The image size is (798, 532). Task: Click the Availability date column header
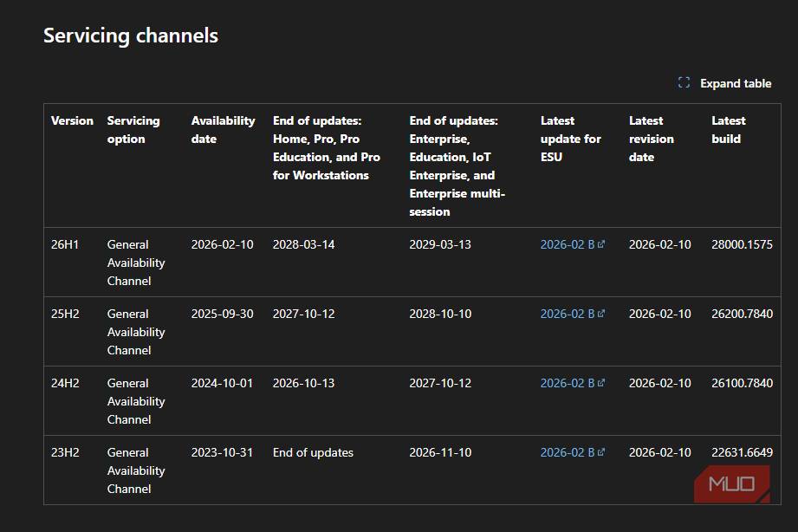[x=223, y=130]
